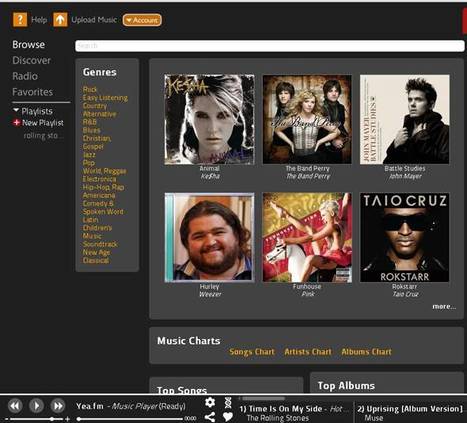Choose the Alternative genre
Screen dimensions: 467x423
pos(99,114)
